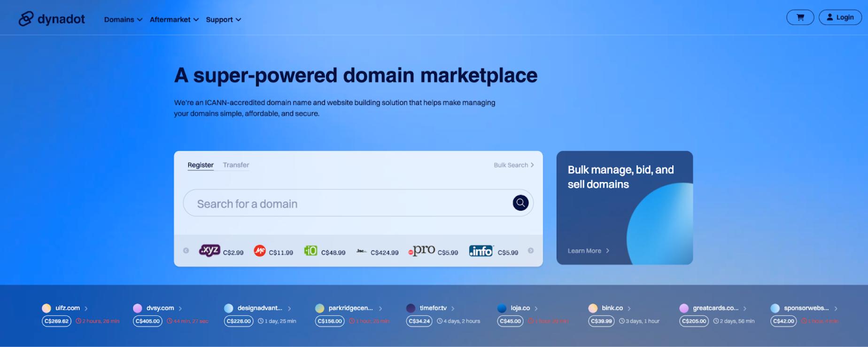Screen dimensions: 868x347
Task: Follow the Learn More link
Action: click(589, 251)
